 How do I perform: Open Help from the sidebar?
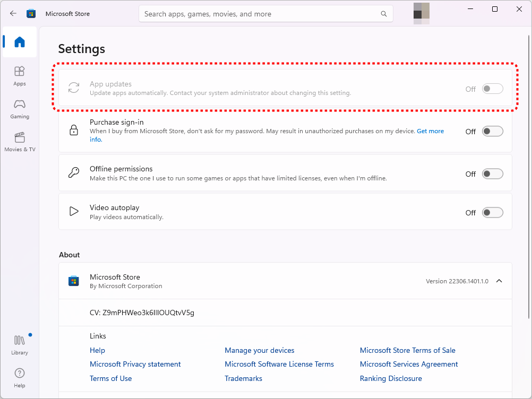click(20, 378)
